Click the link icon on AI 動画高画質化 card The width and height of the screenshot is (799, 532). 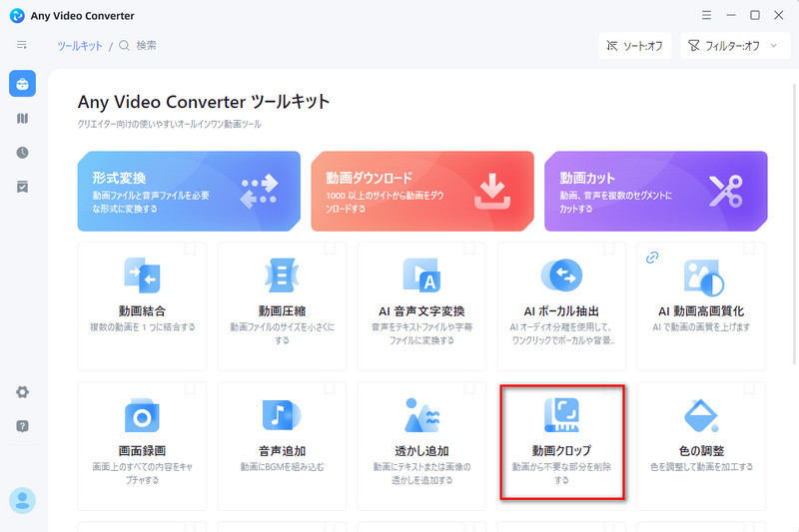point(652,258)
